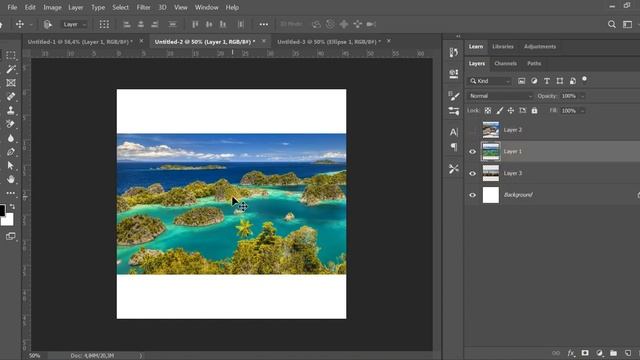Toggle the smart objects filter icon
Viewport: 640px width, 360px height.
[x=573, y=81]
